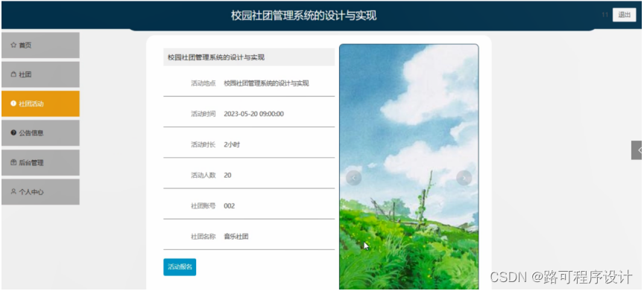Viewport: 644px width, 291px height.
Task: Click the club name 音乐社团
Action: click(x=236, y=237)
